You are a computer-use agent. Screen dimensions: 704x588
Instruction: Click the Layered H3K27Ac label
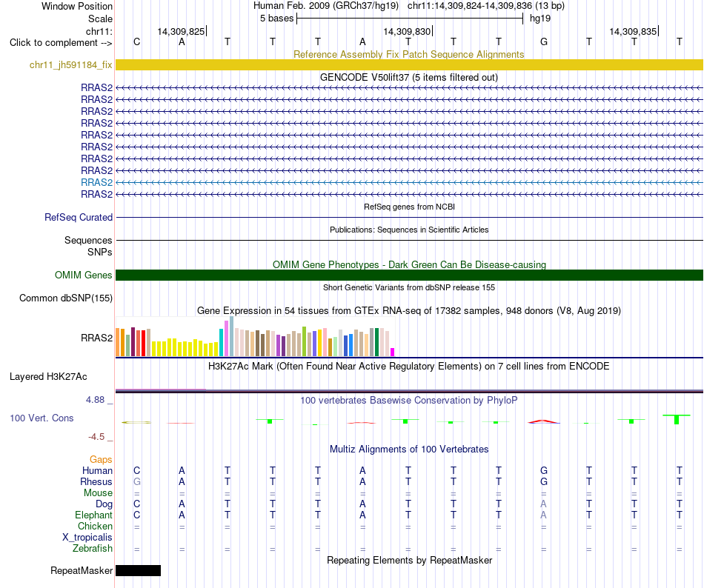48,376
